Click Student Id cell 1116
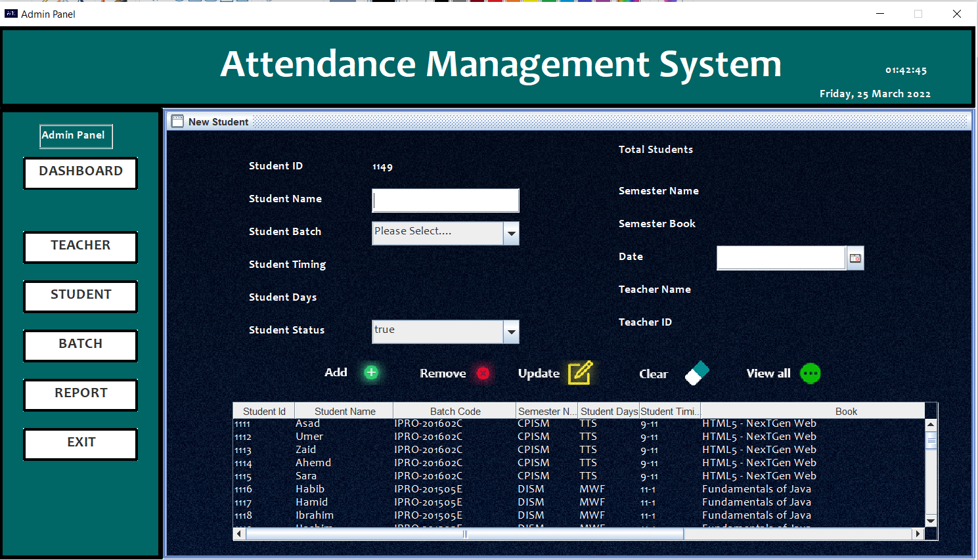Viewport: 978px width, 560px height. click(264, 489)
